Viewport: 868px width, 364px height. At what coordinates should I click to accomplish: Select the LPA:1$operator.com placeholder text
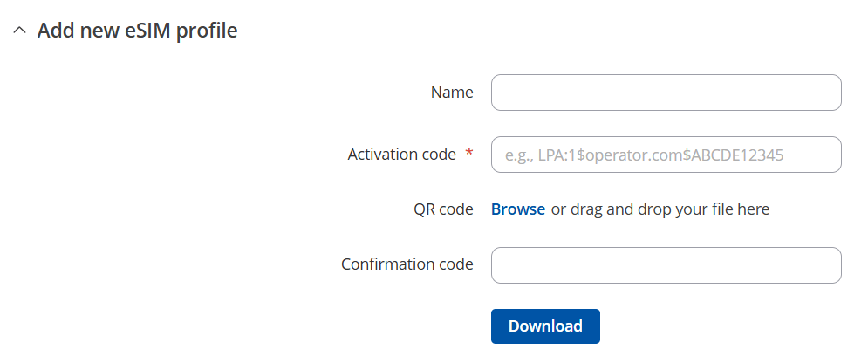click(x=644, y=155)
